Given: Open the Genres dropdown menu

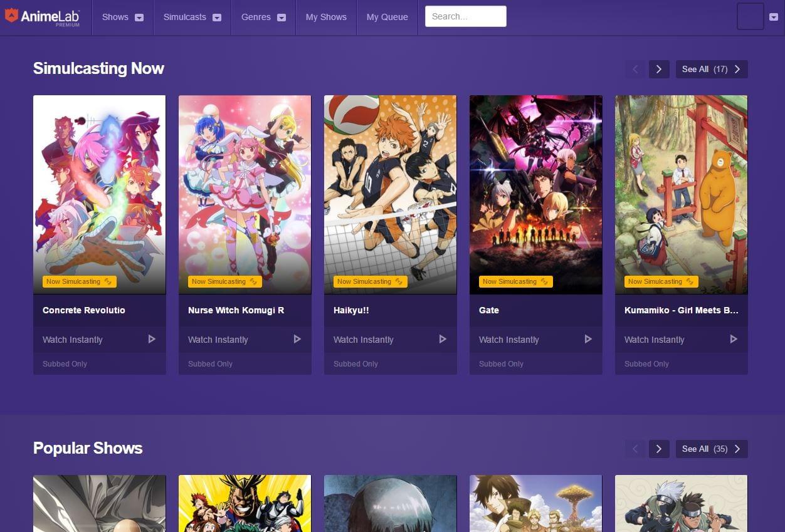Looking at the screenshot, I should pos(263,17).
